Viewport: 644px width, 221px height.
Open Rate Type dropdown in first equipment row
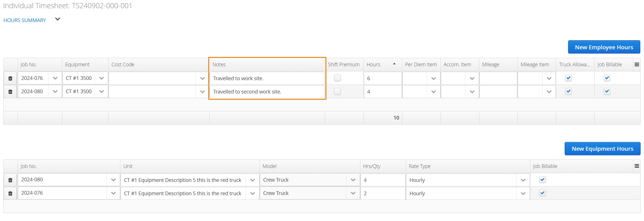(x=523, y=180)
